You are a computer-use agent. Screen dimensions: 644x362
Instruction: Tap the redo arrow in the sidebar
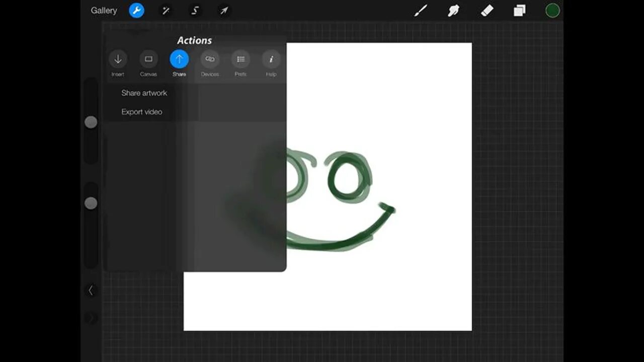[91, 318]
